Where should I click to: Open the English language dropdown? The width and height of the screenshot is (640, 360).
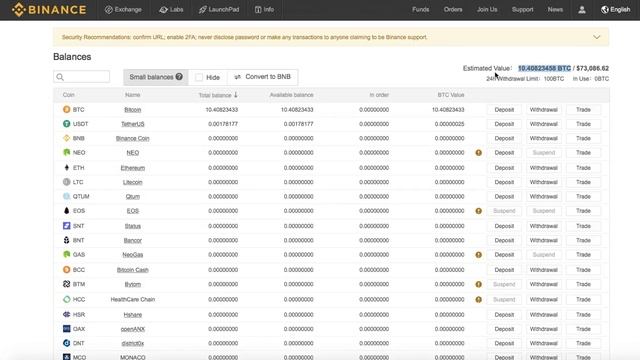(x=616, y=9)
